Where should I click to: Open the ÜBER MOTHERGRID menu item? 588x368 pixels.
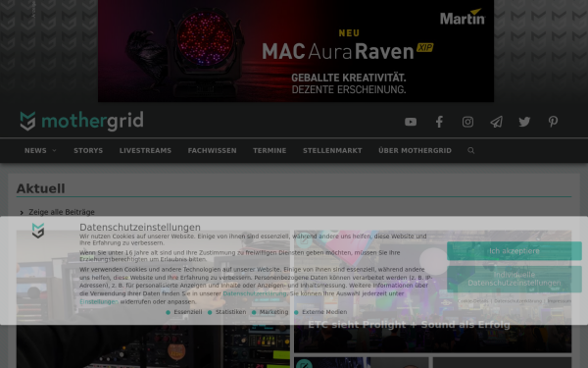pos(415,150)
